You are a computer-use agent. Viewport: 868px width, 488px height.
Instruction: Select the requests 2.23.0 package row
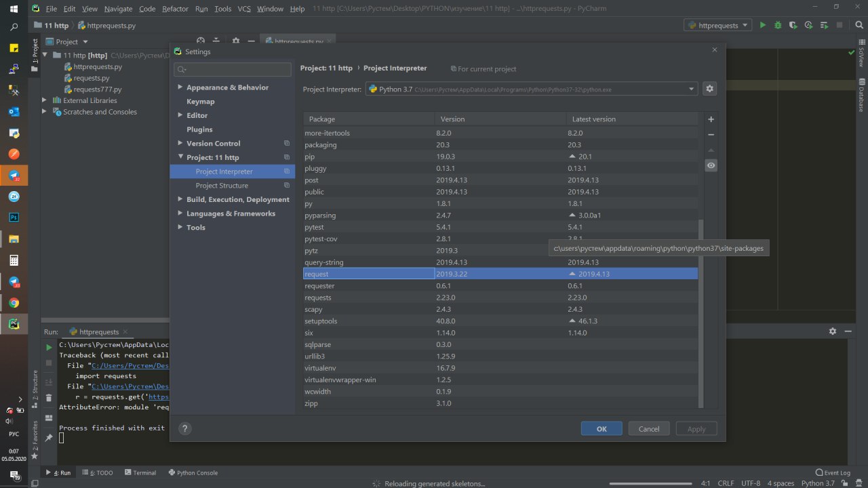point(500,298)
